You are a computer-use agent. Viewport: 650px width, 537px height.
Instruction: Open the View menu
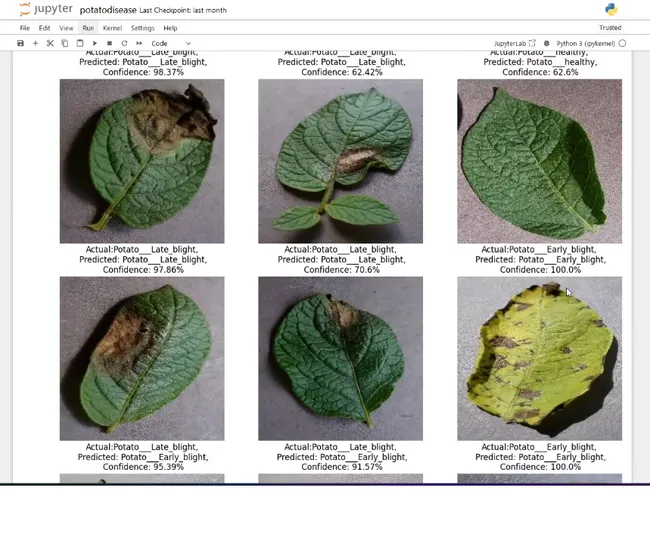66,28
